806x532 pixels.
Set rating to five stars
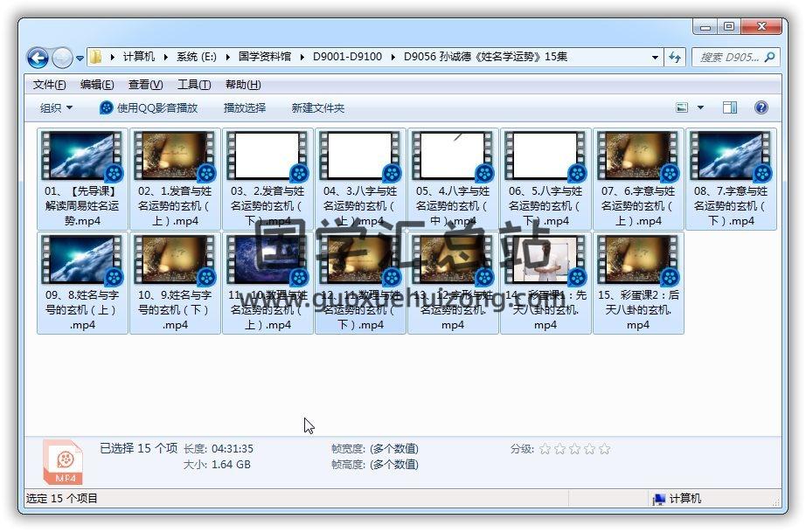pyautogui.click(x=605, y=449)
